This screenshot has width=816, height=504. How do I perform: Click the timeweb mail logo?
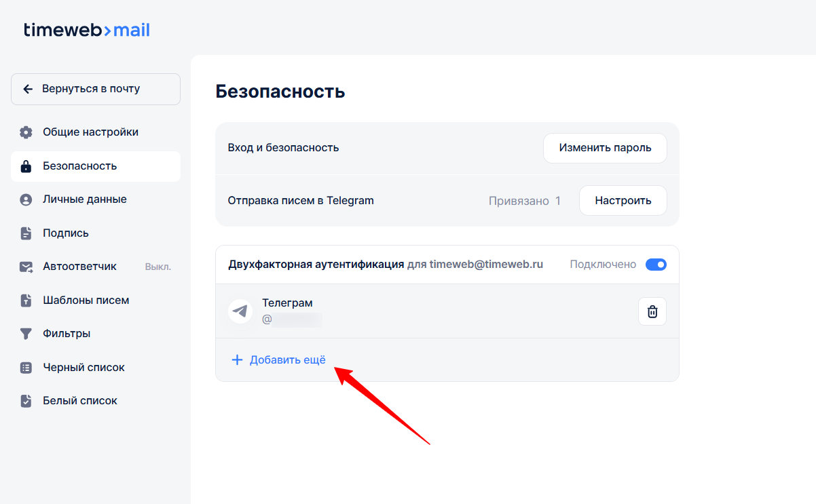[87, 30]
